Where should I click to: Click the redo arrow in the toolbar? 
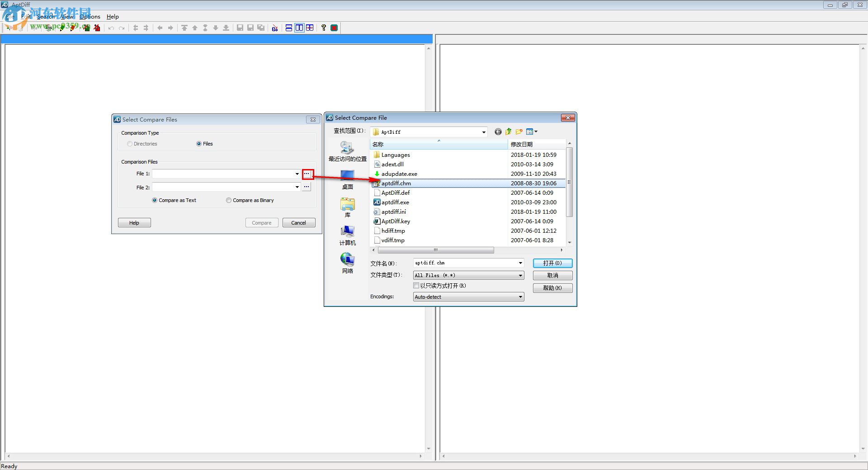point(122,28)
